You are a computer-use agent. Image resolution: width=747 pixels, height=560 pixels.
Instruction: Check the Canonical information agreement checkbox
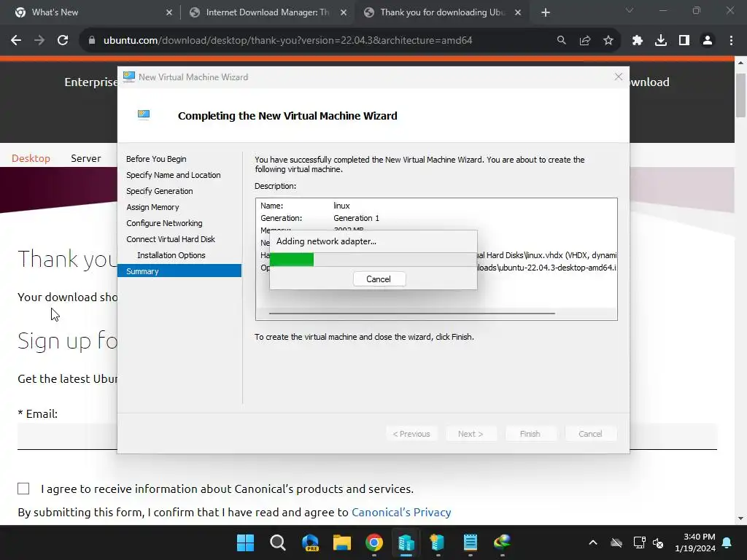(23, 489)
